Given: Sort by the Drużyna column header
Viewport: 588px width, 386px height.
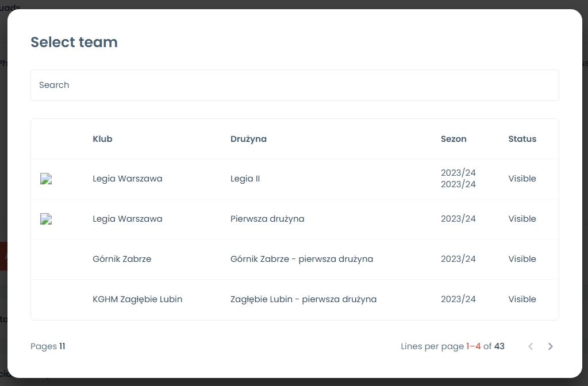Looking at the screenshot, I should pyautogui.click(x=248, y=139).
